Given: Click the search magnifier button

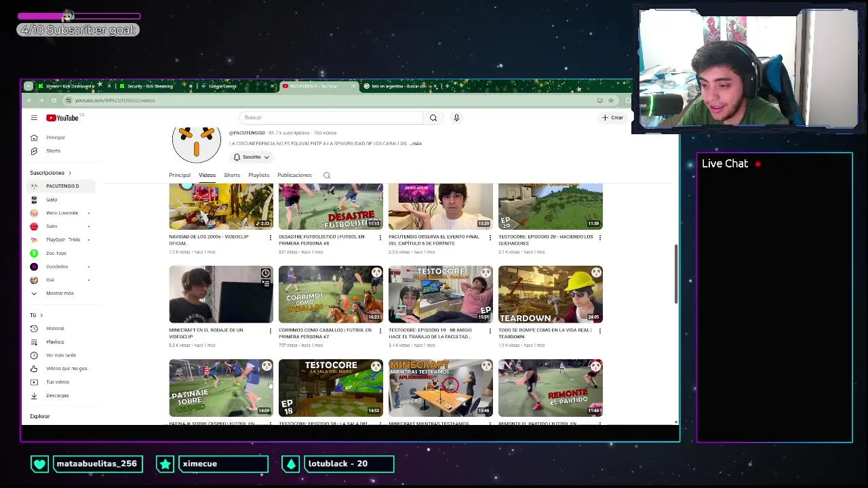Looking at the screenshot, I should [433, 118].
